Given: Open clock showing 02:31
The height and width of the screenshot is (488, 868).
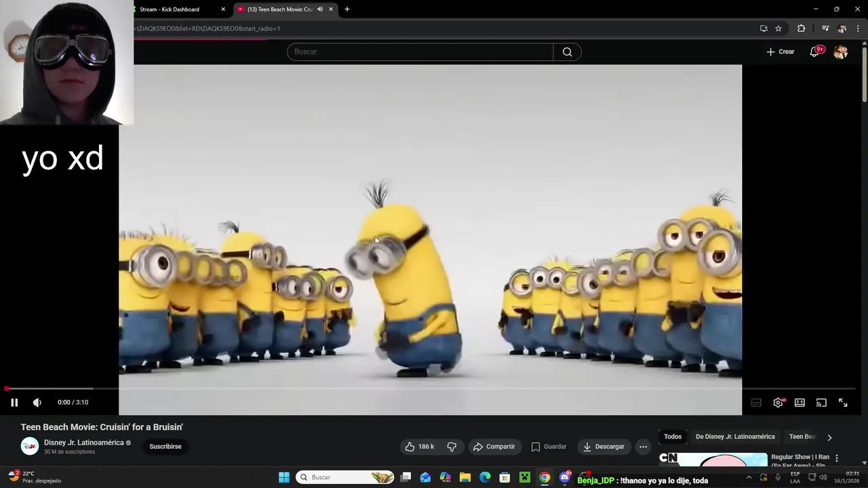Looking at the screenshot, I should pyautogui.click(x=847, y=477).
